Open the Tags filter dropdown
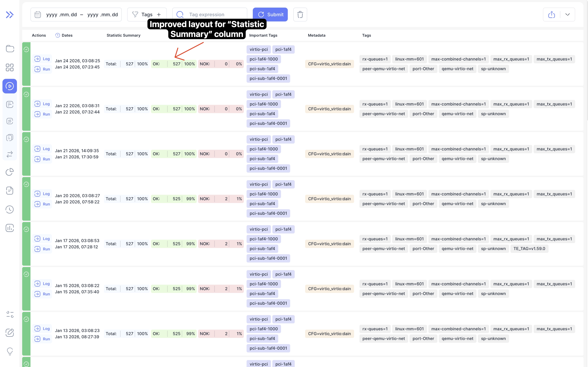 [x=147, y=15]
